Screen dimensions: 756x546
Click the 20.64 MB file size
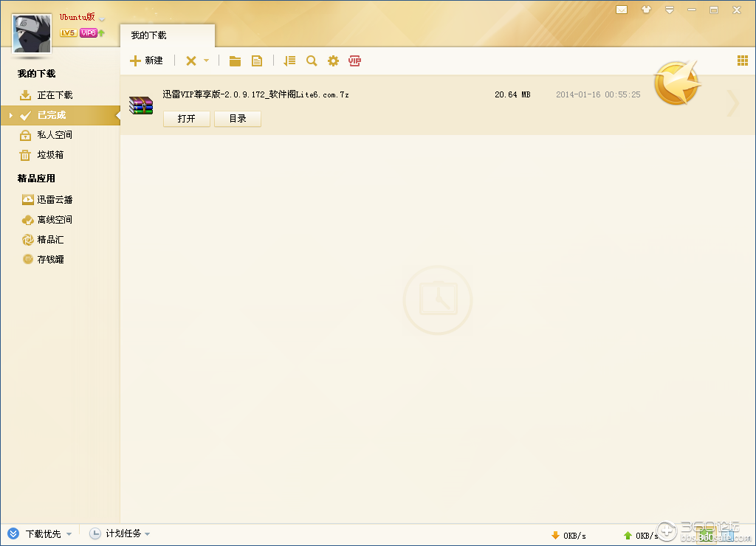pyautogui.click(x=512, y=95)
